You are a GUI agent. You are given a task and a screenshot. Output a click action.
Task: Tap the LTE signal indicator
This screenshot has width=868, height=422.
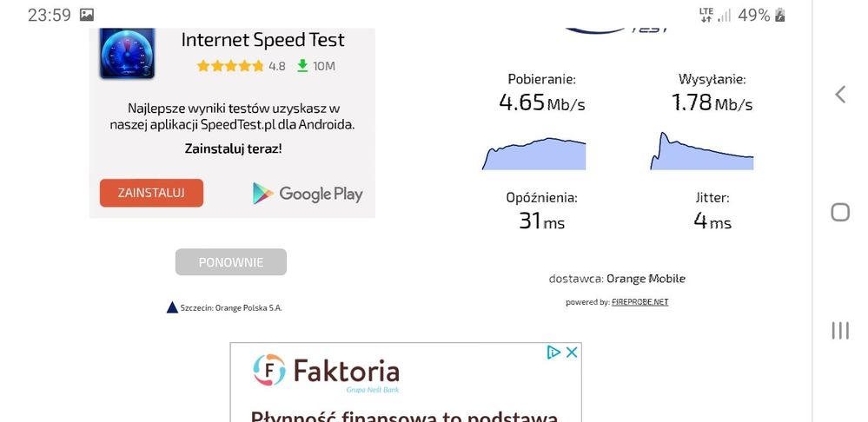[706, 15]
